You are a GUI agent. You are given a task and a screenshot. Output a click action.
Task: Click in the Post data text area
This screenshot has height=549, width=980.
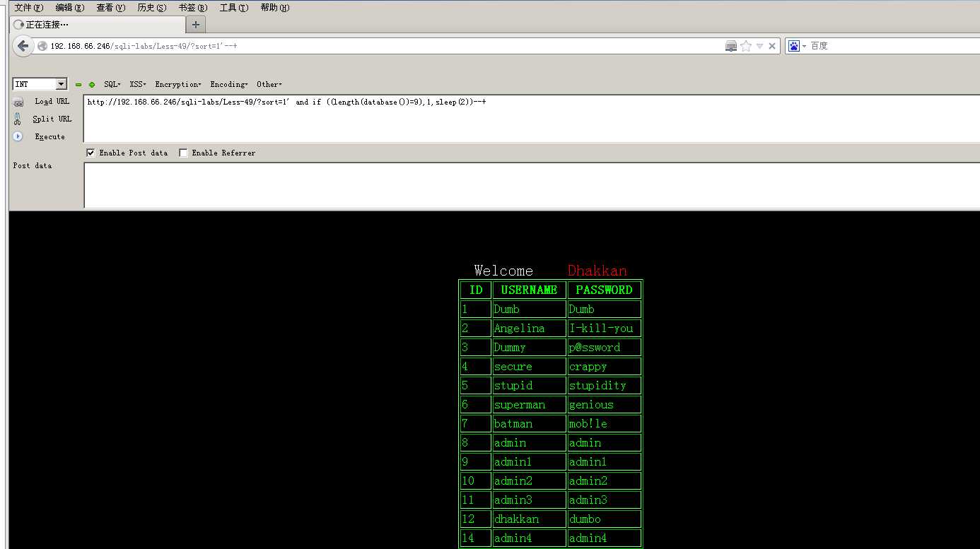[532, 185]
